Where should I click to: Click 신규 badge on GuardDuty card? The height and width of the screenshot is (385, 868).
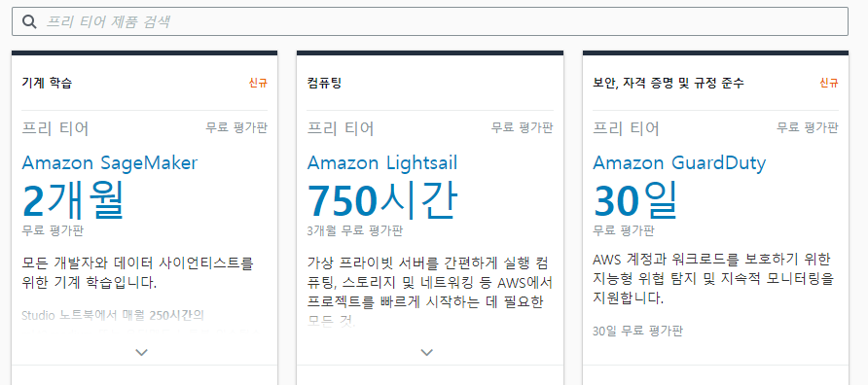tap(829, 84)
